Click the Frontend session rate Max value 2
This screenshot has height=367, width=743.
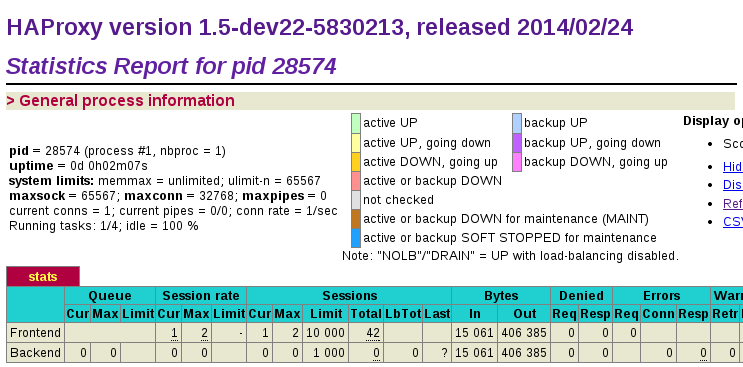204,333
